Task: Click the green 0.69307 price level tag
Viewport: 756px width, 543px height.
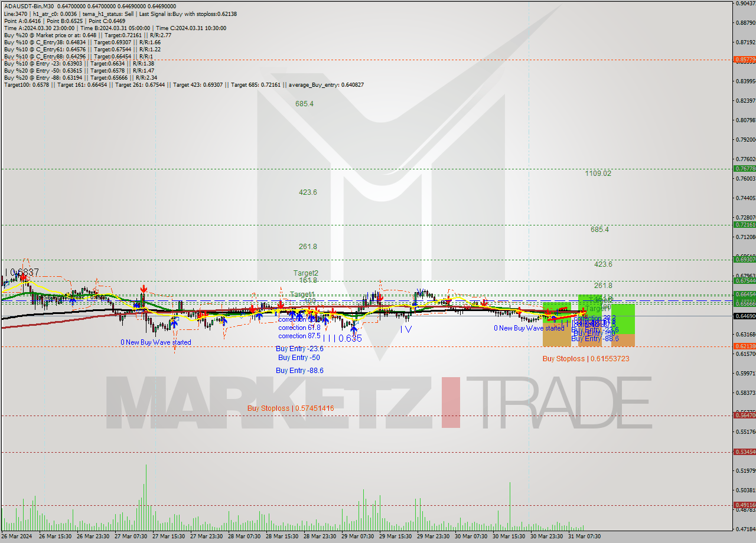Action: (x=744, y=259)
